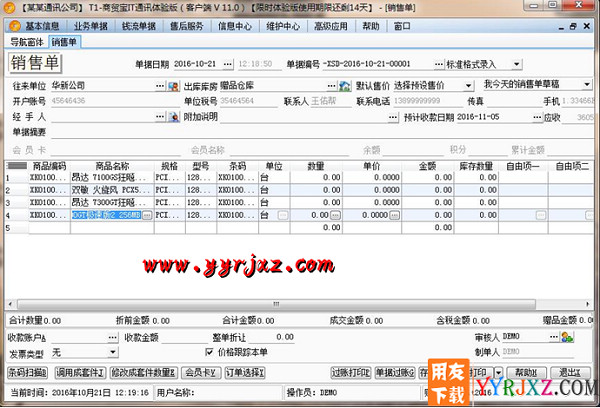
Task: Expand the 打印 dropdown arrow
Action: click(498, 372)
